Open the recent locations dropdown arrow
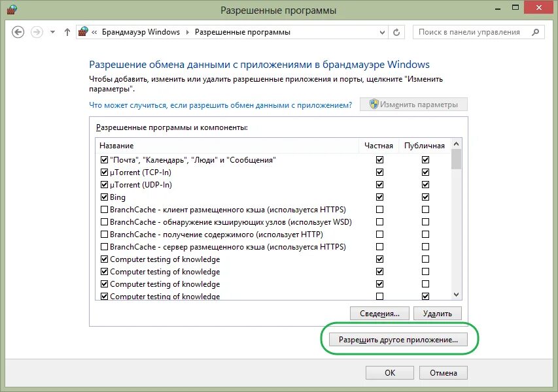This screenshot has width=558, height=392. (53, 32)
